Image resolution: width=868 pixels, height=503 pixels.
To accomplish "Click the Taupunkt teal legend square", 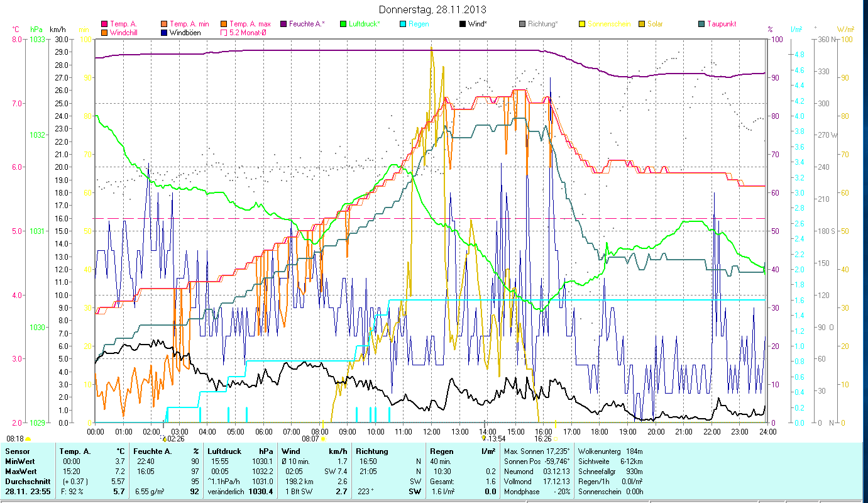I will coord(702,24).
